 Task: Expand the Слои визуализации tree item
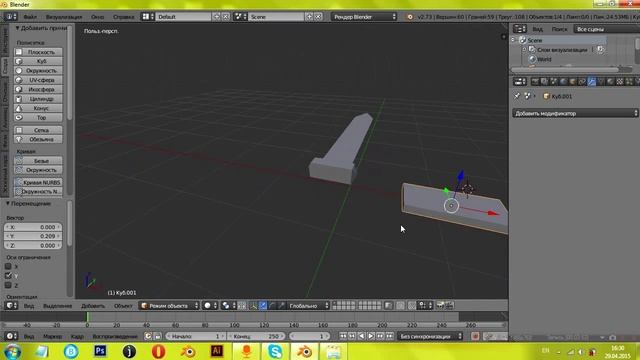click(x=524, y=49)
